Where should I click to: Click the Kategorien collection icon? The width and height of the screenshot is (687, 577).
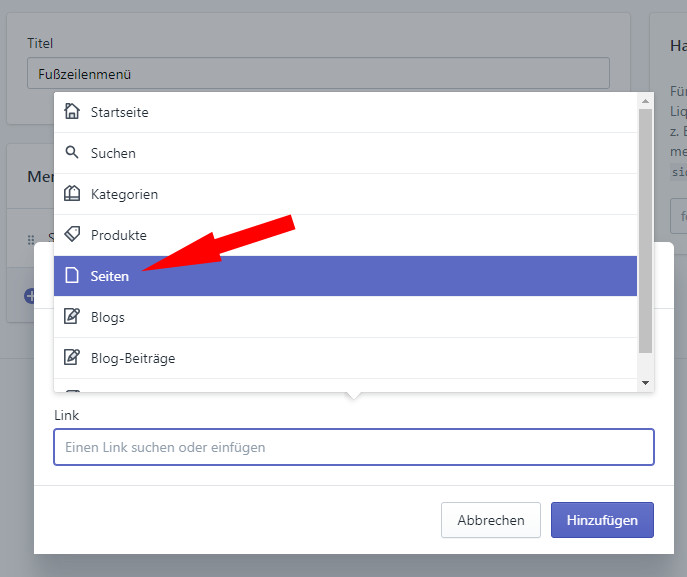(x=72, y=193)
